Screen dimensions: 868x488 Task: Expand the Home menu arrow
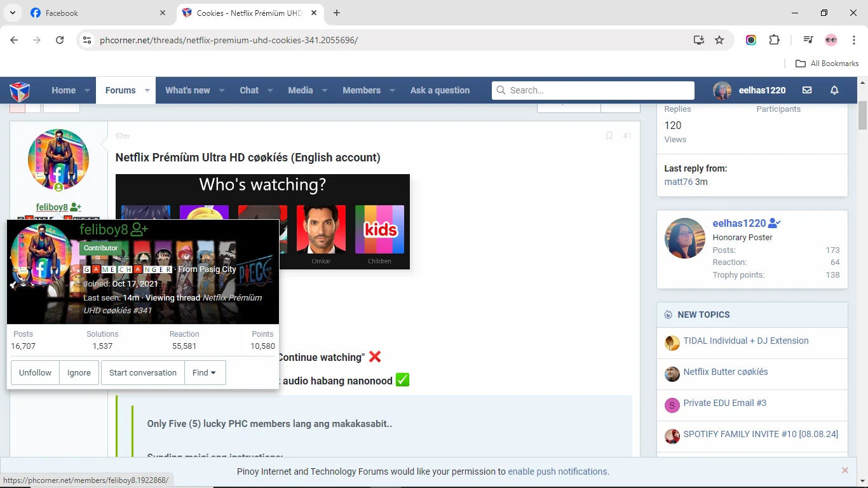87,90
